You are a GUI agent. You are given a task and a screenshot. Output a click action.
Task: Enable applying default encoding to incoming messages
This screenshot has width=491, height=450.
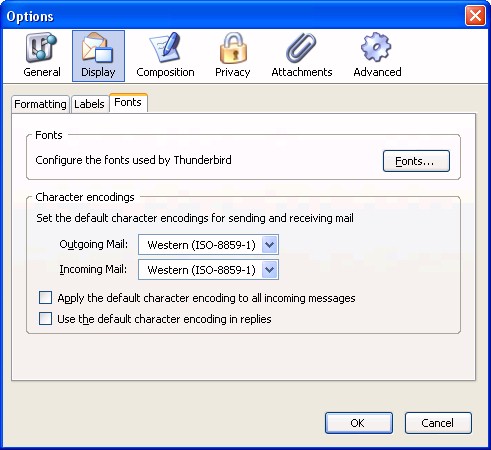click(45, 297)
